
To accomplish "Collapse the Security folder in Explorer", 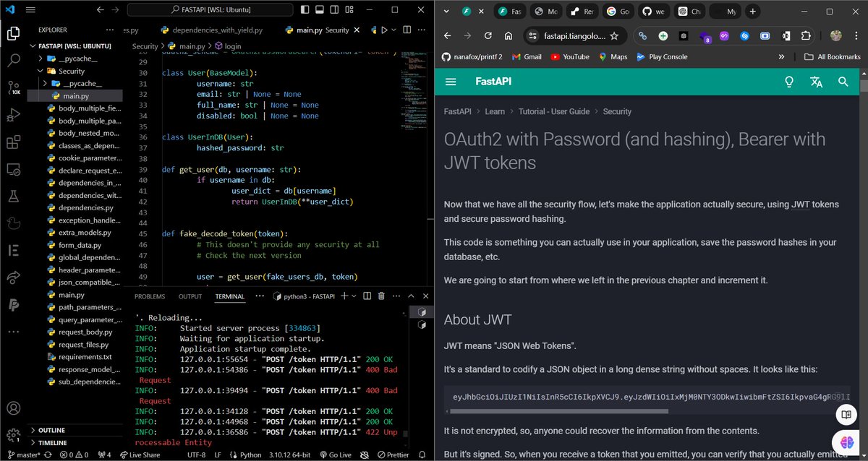I will 41,71.
